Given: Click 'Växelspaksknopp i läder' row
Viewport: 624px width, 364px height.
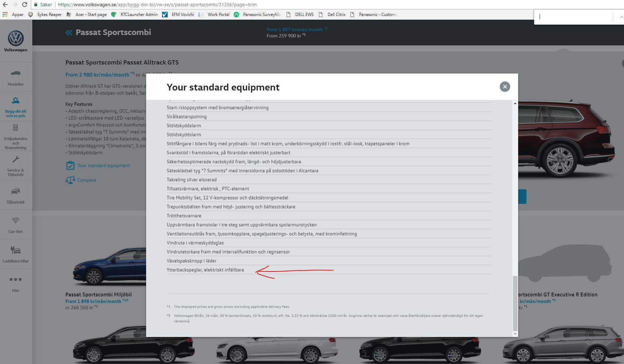Looking at the screenshot, I should (x=329, y=261).
